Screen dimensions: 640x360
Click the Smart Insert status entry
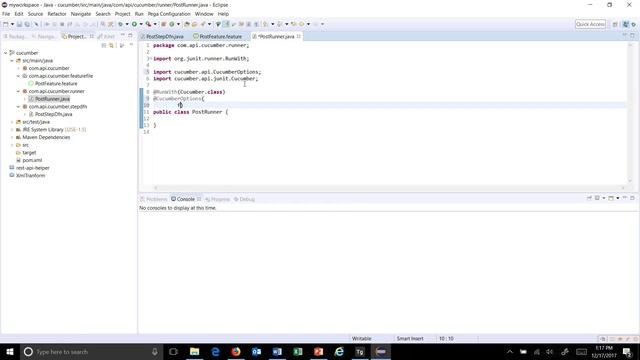pos(410,338)
